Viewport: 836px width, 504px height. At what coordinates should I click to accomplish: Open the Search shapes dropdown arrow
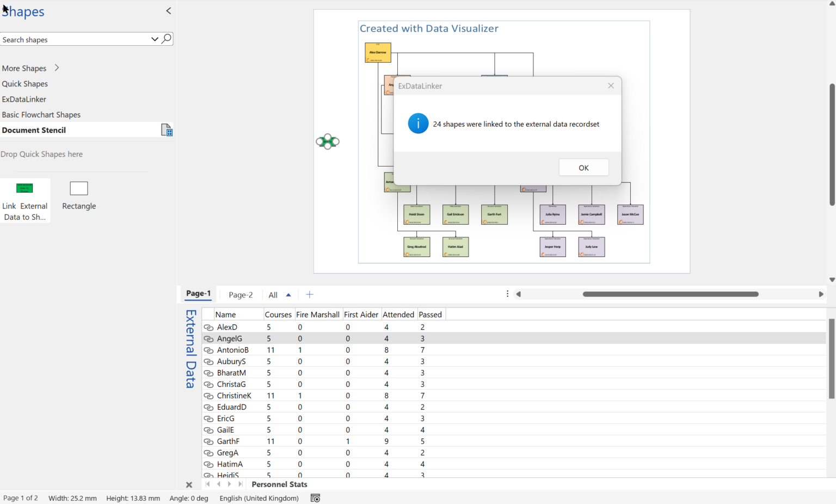pos(154,39)
